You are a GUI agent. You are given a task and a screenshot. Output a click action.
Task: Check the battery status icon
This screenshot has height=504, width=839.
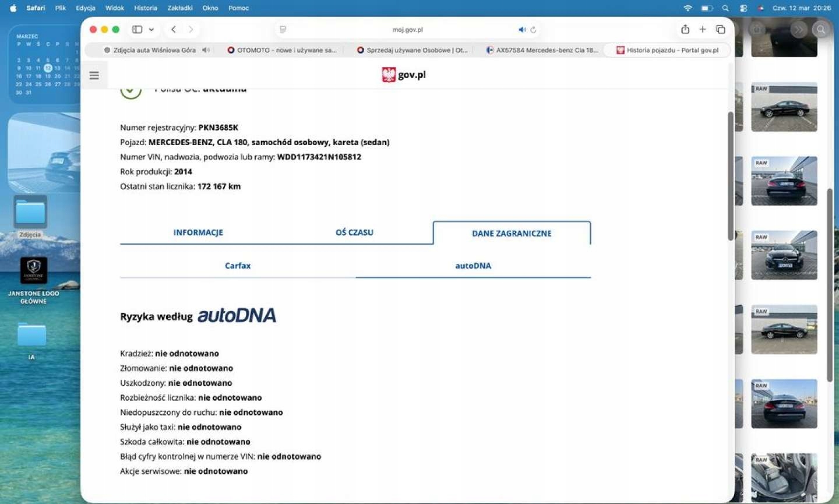coord(707,8)
